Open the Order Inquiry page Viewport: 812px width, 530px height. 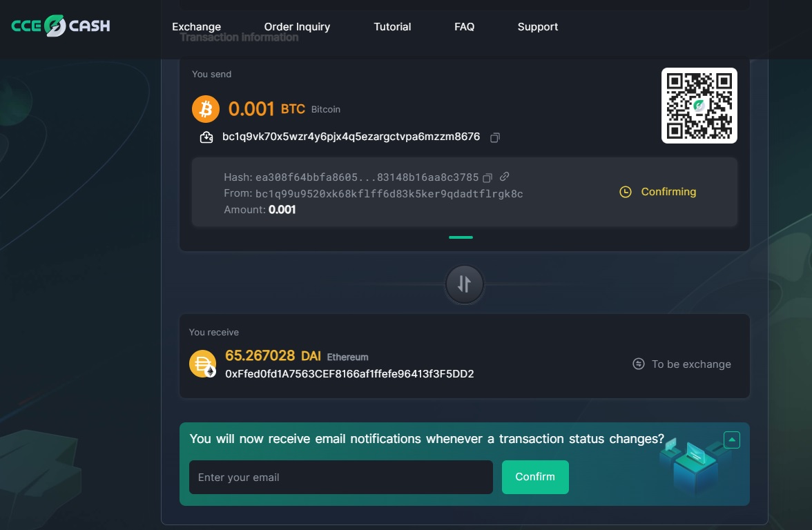tap(297, 26)
